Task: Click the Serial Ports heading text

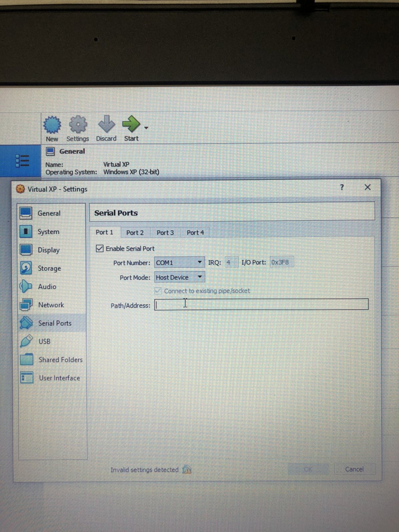Action: click(116, 213)
